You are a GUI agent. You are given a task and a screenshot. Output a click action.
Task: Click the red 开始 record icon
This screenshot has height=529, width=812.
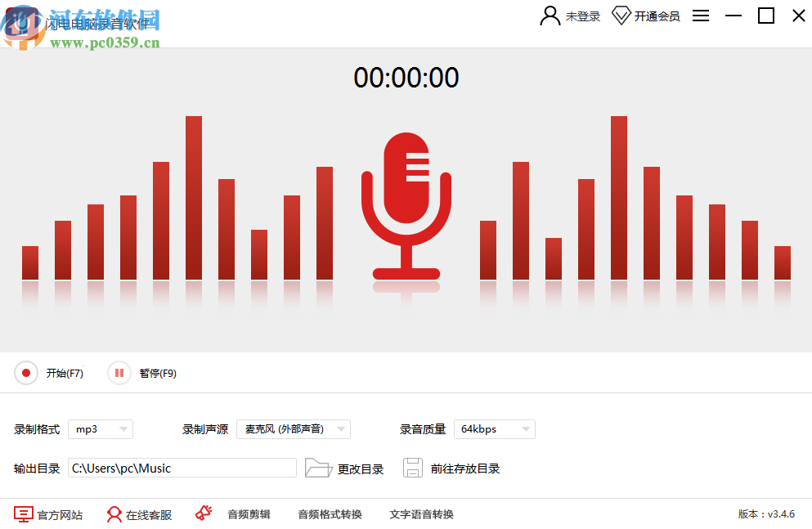(25, 373)
